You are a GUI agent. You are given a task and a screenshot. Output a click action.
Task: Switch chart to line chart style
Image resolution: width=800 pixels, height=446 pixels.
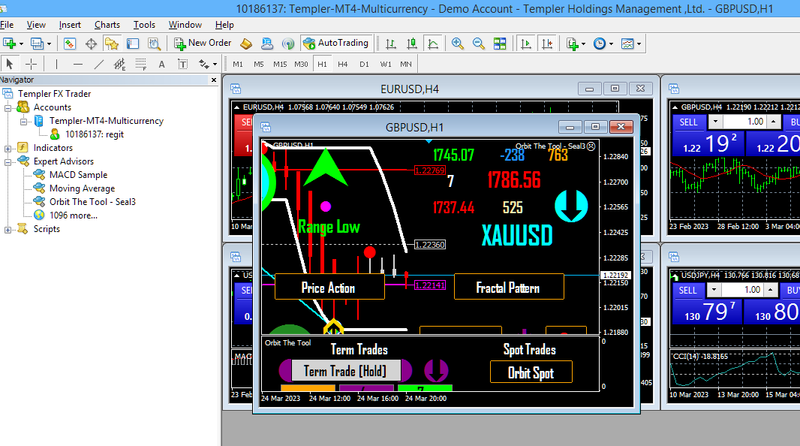(433, 44)
